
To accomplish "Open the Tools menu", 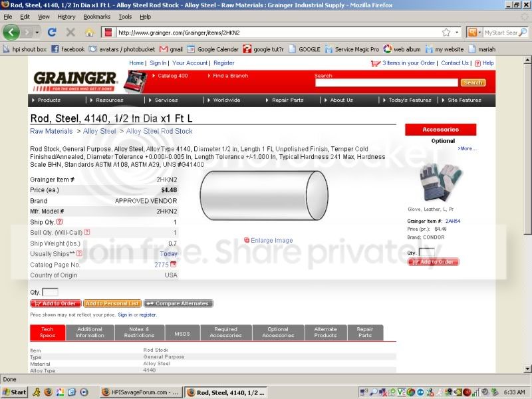I will (x=125, y=17).
